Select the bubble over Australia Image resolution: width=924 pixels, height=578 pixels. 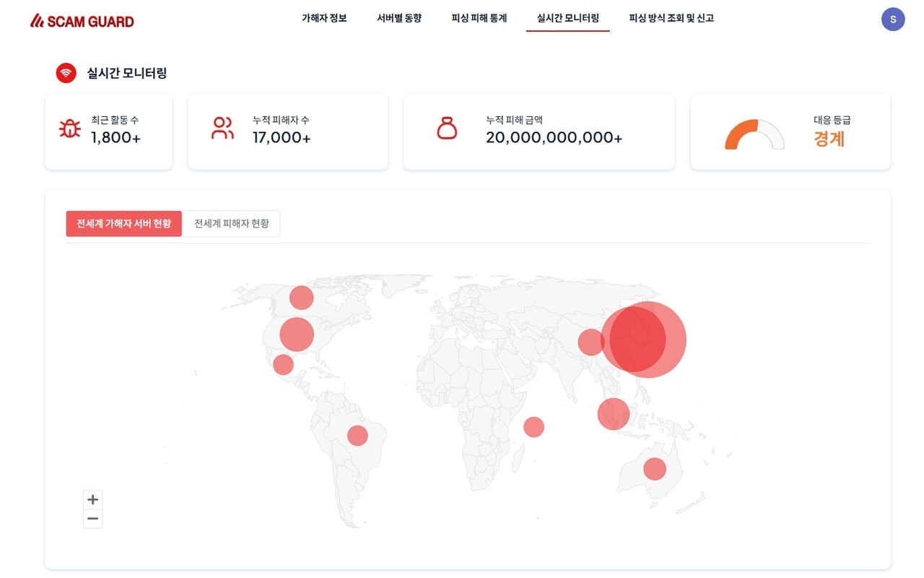[x=654, y=469]
